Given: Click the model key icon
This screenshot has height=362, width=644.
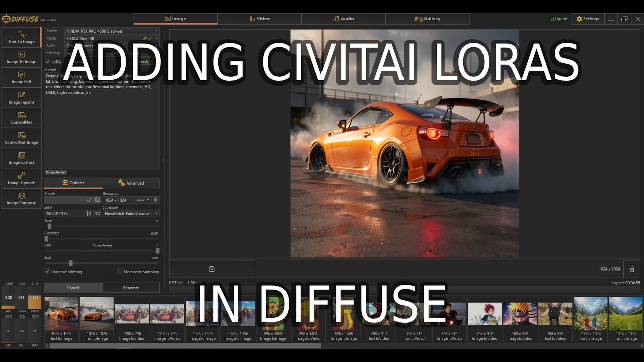Looking at the screenshot, I should click(x=145, y=38).
